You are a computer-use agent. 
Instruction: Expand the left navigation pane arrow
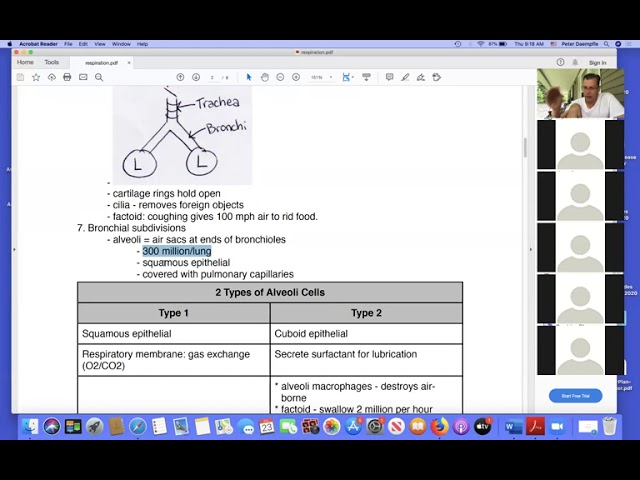pyautogui.click(x=15, y=249)
